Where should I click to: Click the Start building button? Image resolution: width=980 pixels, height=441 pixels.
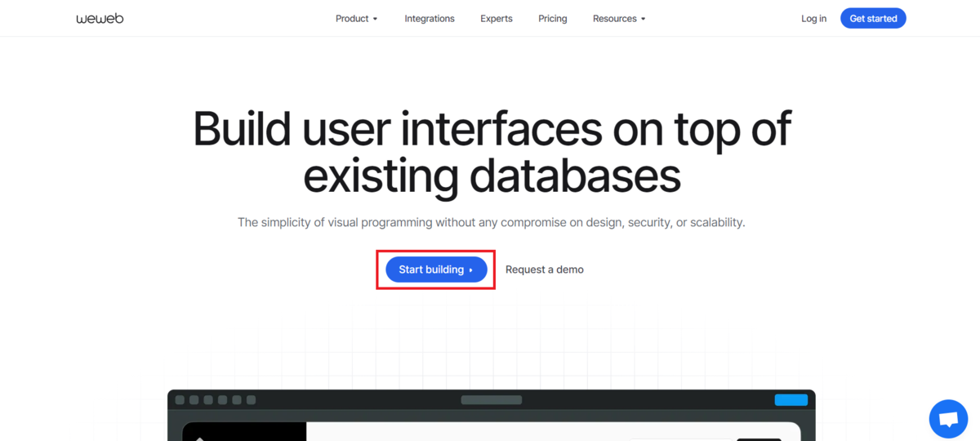pyautogui.click(x=436, y=269)
